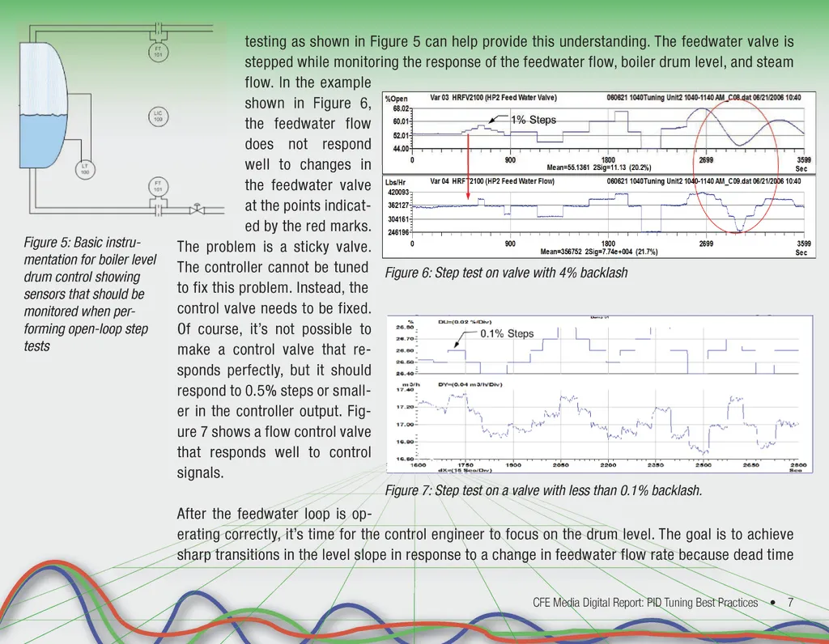Open the Figure 7 m3/h flow trend chart

point(607,423)
